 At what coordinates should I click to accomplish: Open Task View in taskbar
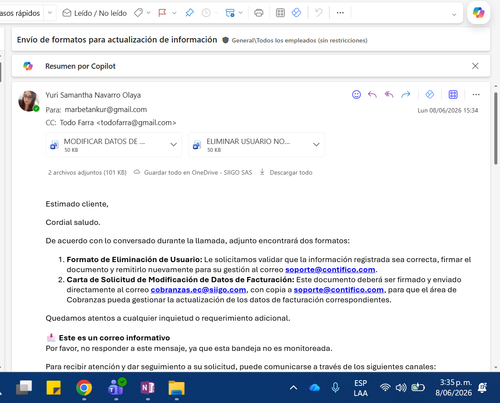coord(24,388)
